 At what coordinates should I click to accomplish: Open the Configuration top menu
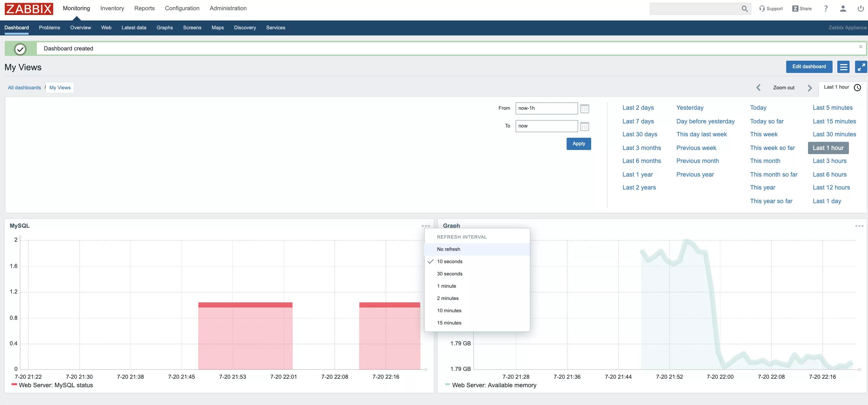[x=182, y=8]
